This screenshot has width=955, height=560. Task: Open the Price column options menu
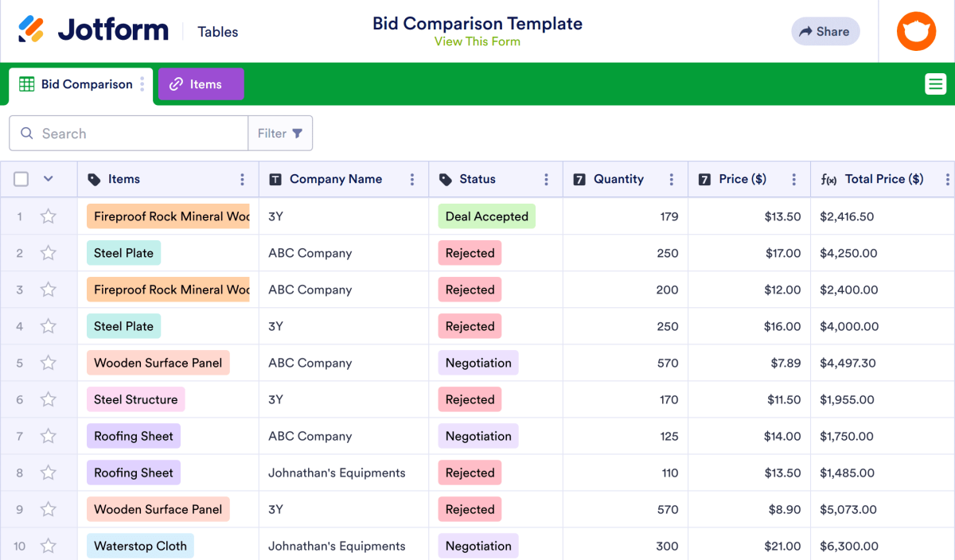click(793, 179)
